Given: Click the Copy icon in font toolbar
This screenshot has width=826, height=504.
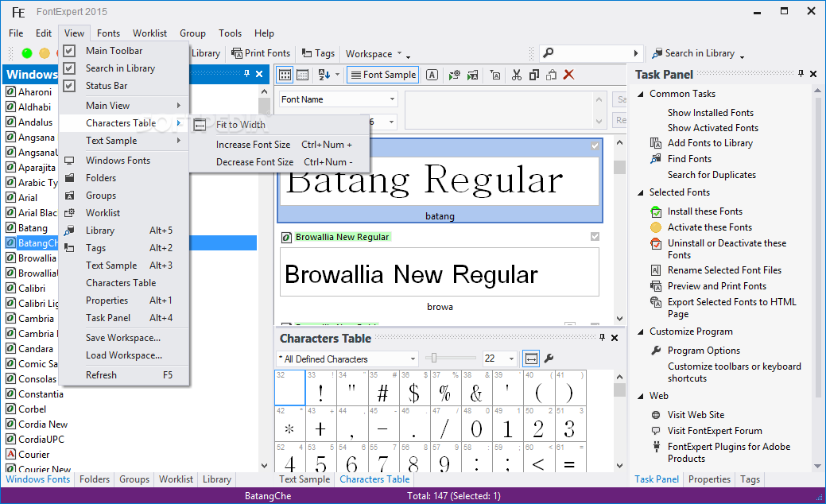Looking at the screenshot, I should point(533,75).
